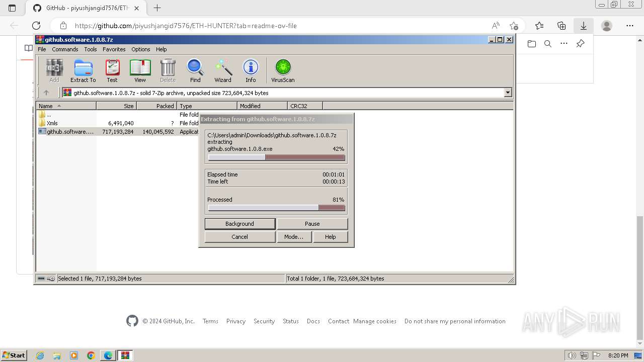Open more options in downloads panel
The image size is (644, 362).
click(564, 44)
